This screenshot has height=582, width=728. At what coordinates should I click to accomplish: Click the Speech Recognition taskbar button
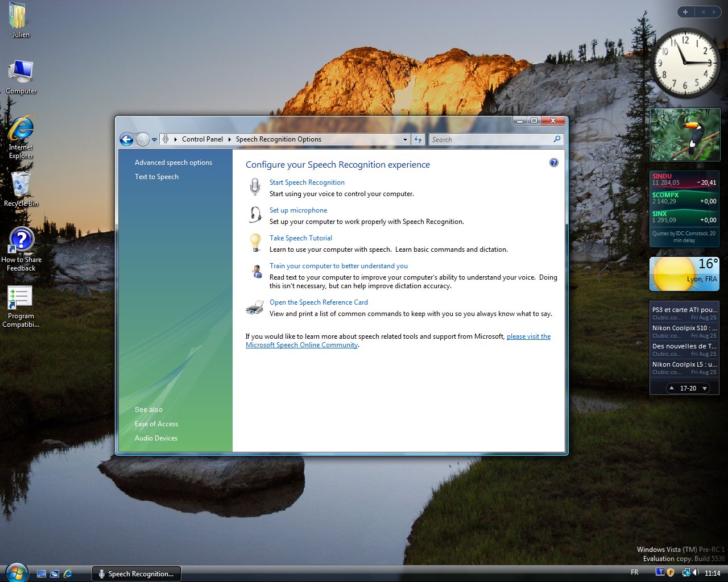(x=136, y=573)
